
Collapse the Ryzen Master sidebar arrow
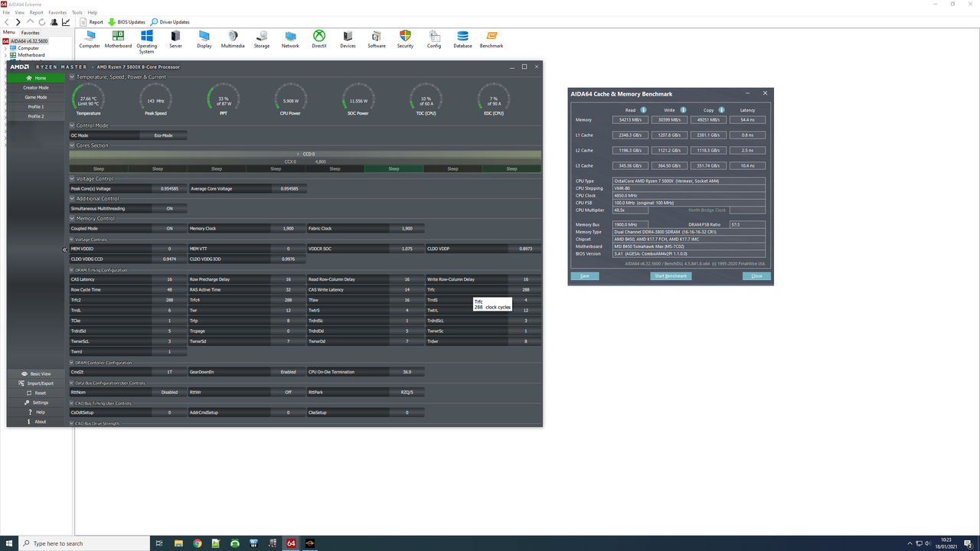click(x=64, y=249)
